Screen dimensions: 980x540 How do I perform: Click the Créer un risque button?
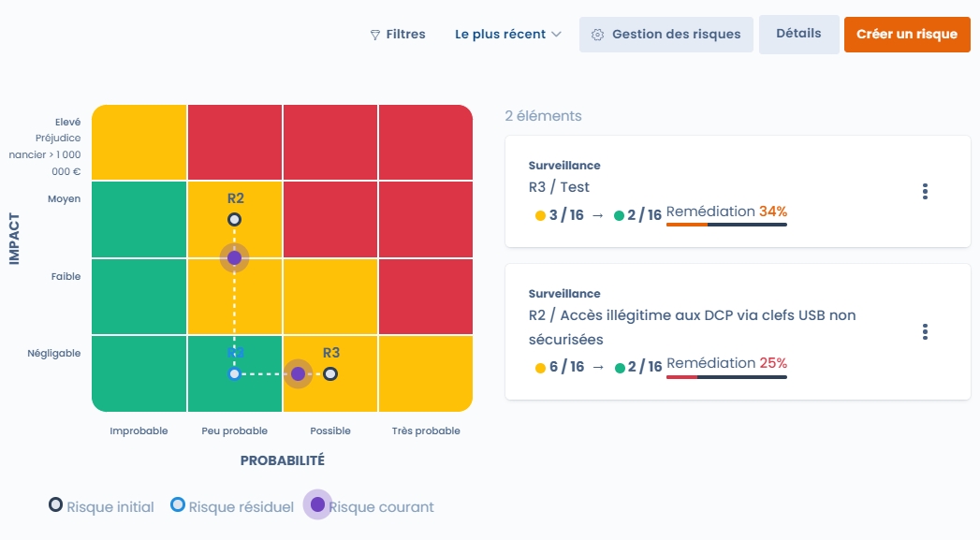click(x=906, y=35)
